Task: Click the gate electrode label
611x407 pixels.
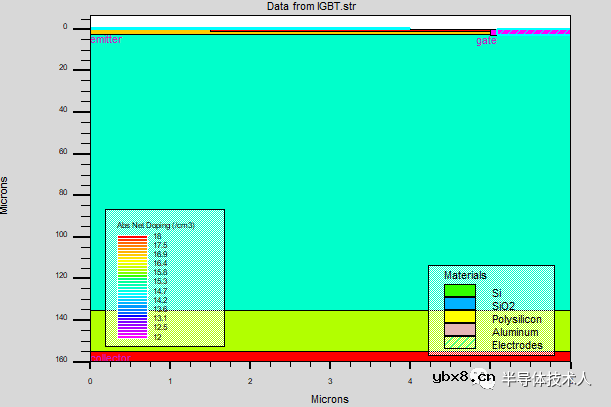Action: click(x=486, y=40)
